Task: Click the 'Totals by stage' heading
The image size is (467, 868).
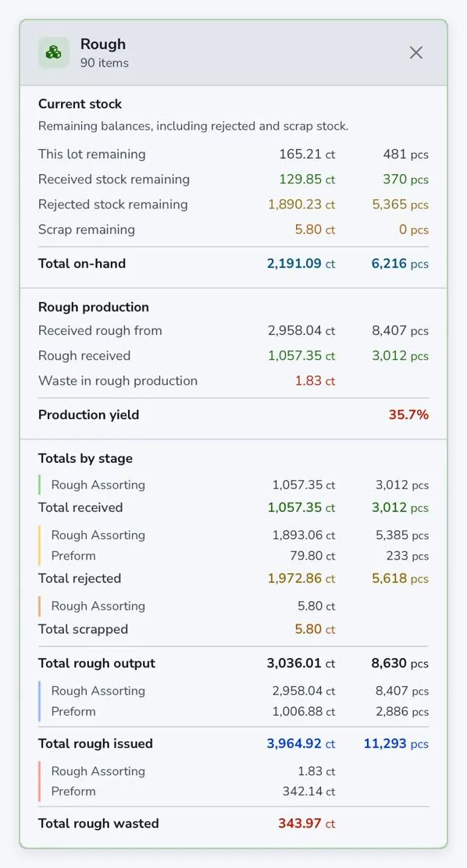Action: [85, 458]
